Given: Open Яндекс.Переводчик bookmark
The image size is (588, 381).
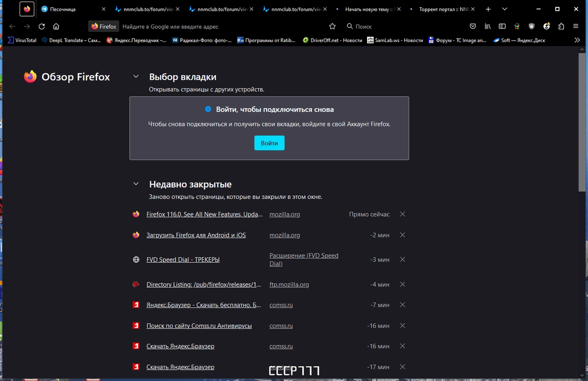Looking at the screenshot, I should coord(137,40).
